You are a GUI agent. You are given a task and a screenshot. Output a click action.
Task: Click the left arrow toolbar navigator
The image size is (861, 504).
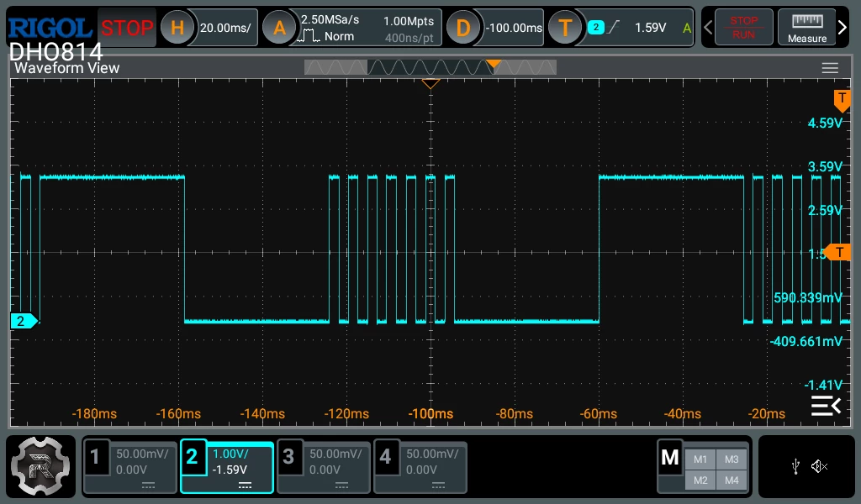[708, 28]
